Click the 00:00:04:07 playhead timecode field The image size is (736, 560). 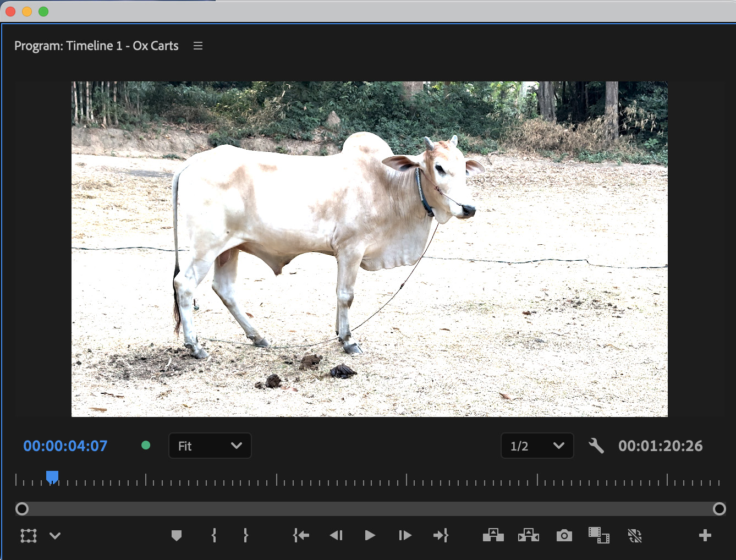pos(65,446)
